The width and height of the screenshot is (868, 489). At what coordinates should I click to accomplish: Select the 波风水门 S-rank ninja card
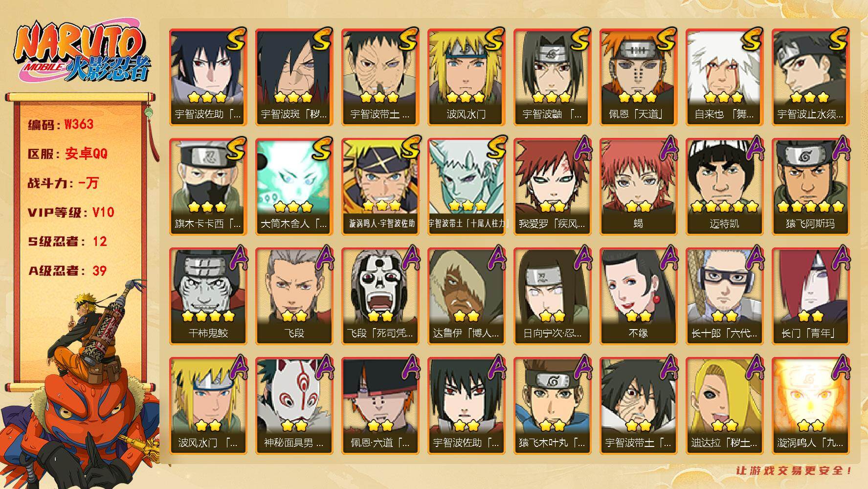(467, 77)
